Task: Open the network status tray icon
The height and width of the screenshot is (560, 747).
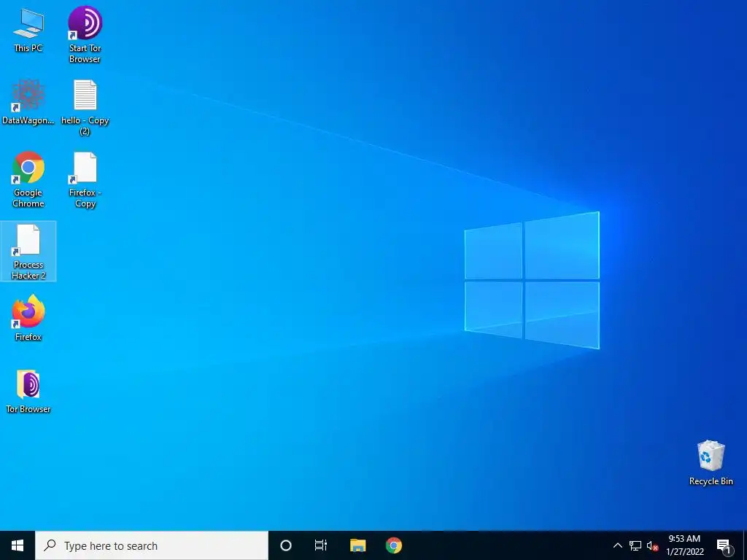Action: 635,545
